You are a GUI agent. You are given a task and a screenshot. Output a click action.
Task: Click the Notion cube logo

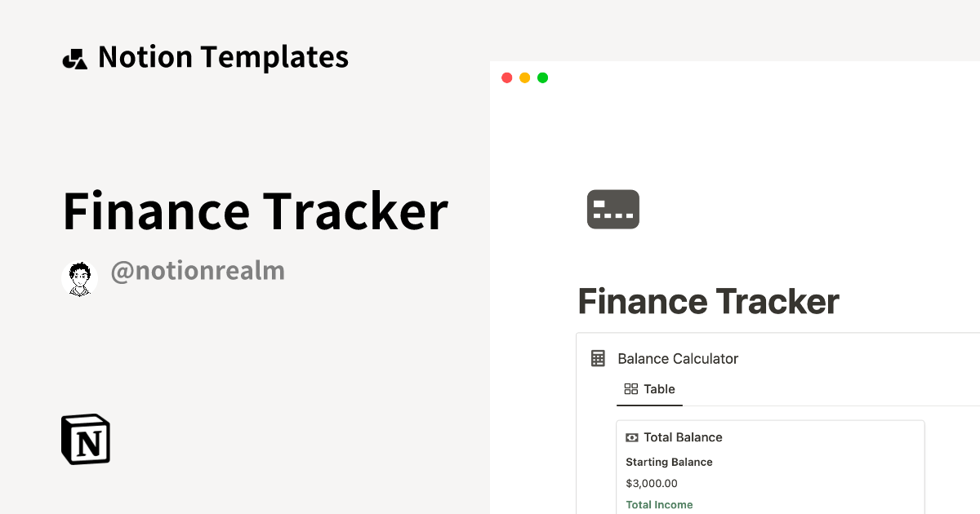coord(86,439)
